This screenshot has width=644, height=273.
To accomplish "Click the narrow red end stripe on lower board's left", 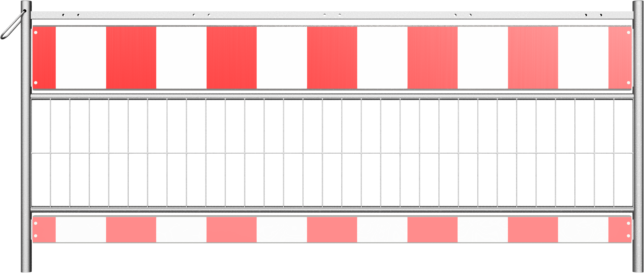I will (x=44, y=230).
